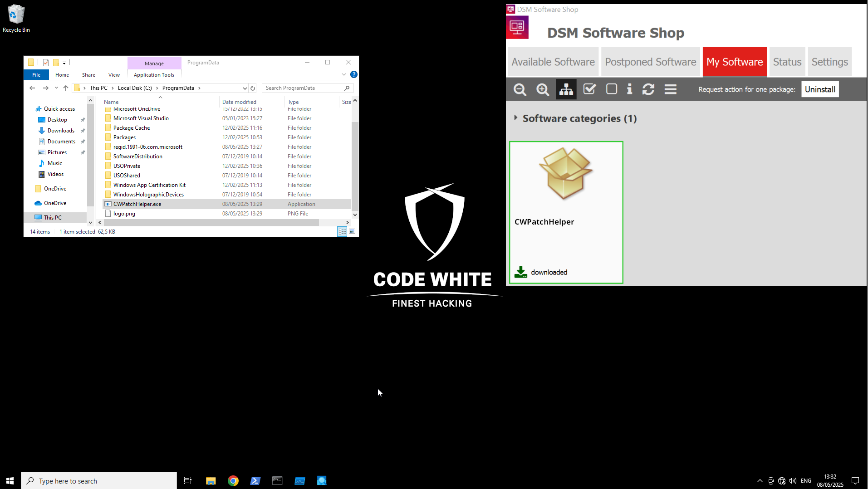
Task: Expand the ribbon chevron in Explorer
Action: click(x=343, y=74)
